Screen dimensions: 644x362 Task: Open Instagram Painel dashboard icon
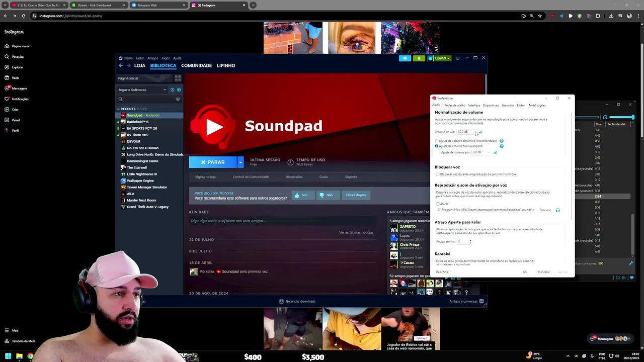(7, 120)
